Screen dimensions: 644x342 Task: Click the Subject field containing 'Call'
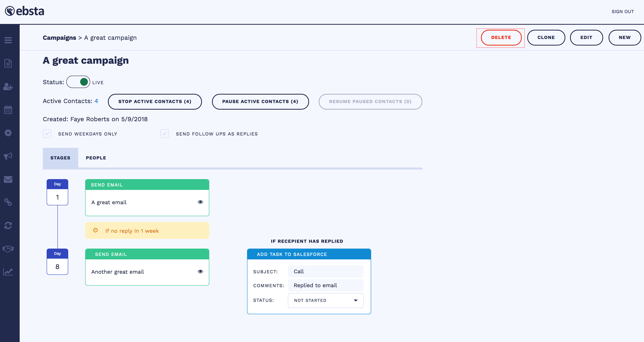pos(325,271)
